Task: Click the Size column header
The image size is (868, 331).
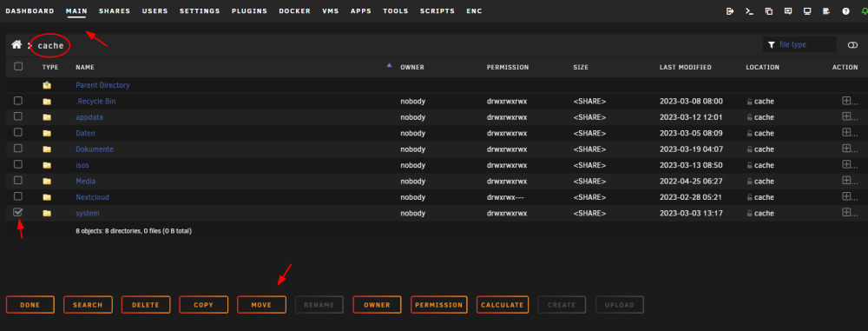Action: 581,67
